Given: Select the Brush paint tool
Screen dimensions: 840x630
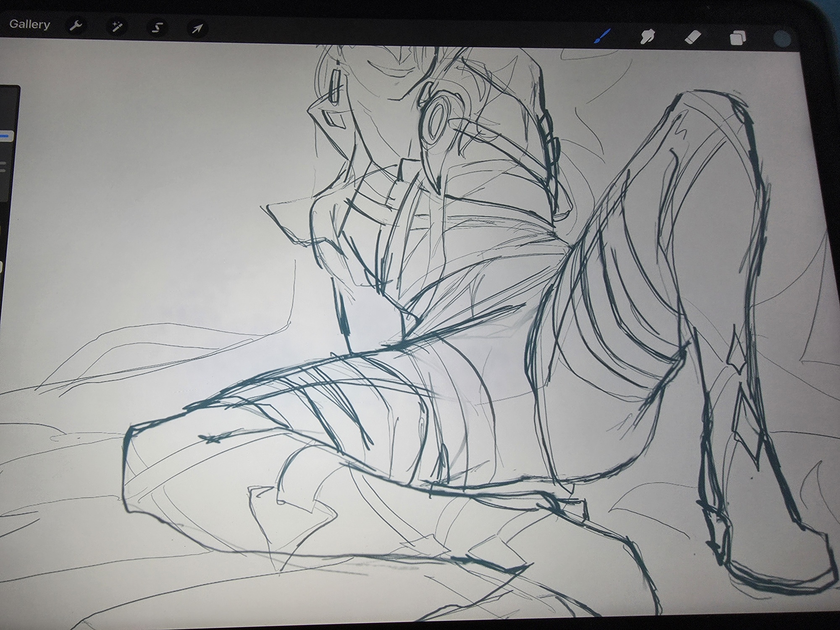Looking at the screenshot, I should click(602, 37).
